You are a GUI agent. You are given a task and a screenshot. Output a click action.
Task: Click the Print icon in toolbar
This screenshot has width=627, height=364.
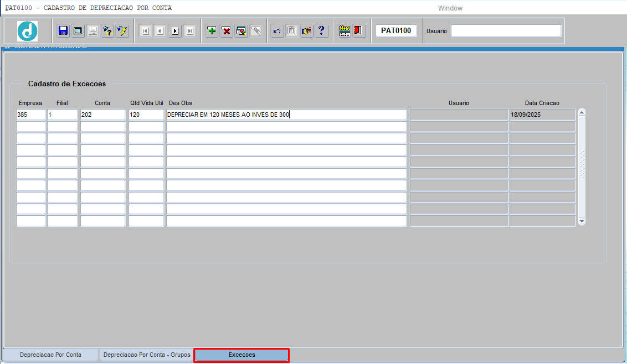(92, 31)
